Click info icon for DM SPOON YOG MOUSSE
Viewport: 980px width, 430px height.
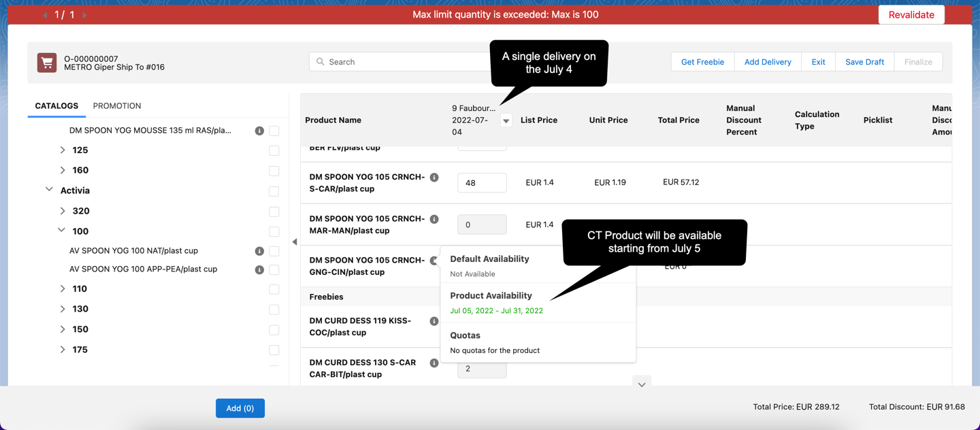pyautogui.click(x=259, y=131)
